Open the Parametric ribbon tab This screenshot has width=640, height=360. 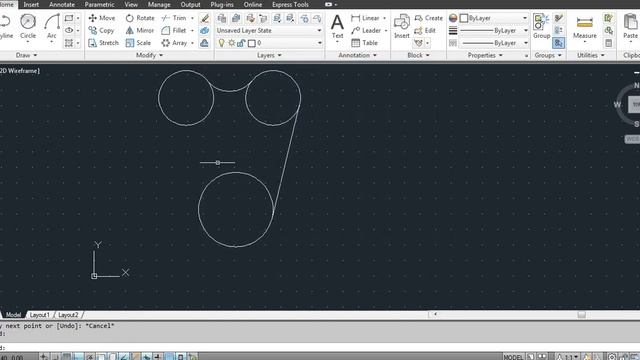pyautogui.click(x=99, y=4)
